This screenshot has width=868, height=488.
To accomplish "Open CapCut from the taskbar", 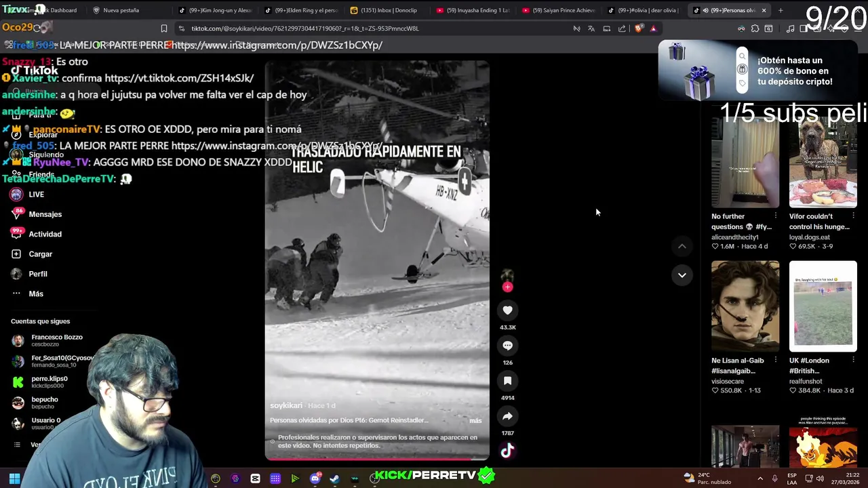I will pos(255,479).
